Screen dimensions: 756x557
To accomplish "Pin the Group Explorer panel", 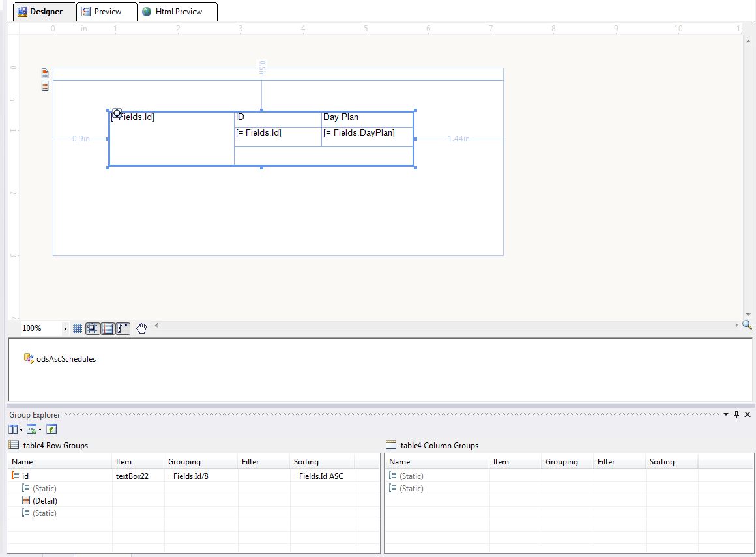I will (x=736, y=414).
